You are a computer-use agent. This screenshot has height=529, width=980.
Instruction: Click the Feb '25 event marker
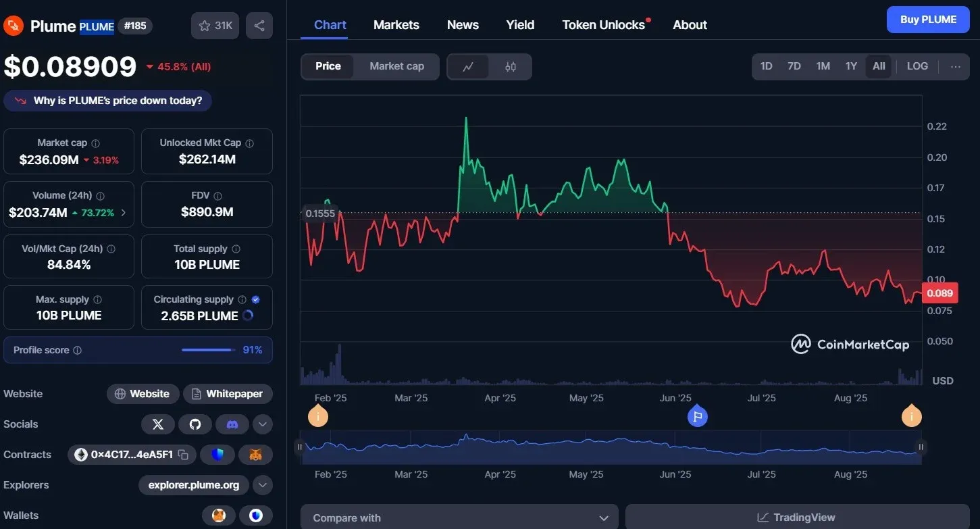[318, 416]
